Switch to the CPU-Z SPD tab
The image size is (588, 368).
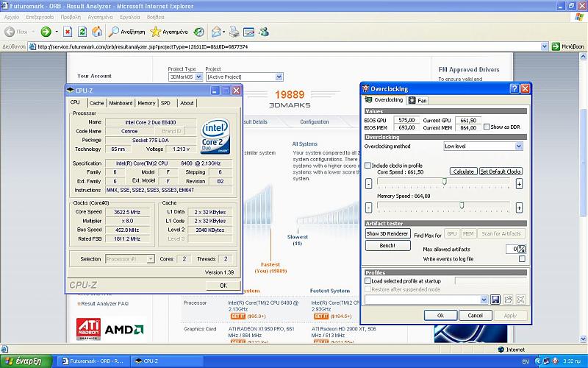click(x=165, y=103)
